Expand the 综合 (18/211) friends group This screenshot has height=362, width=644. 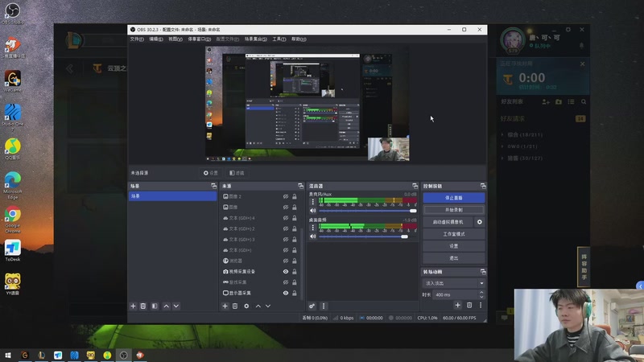pos(502,134)
